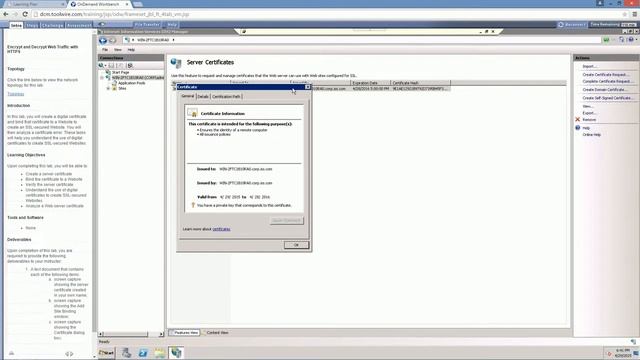Viewport: 640px width, 360px height.
Task: Open the Intro tab in the lab panel
Action: [16, 25]
